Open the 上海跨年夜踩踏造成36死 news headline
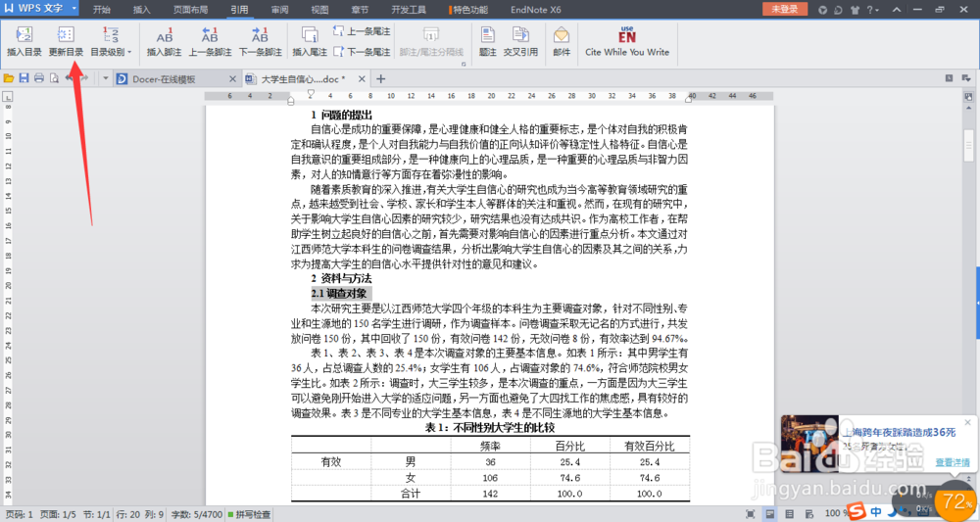 [x=900, y=432]
